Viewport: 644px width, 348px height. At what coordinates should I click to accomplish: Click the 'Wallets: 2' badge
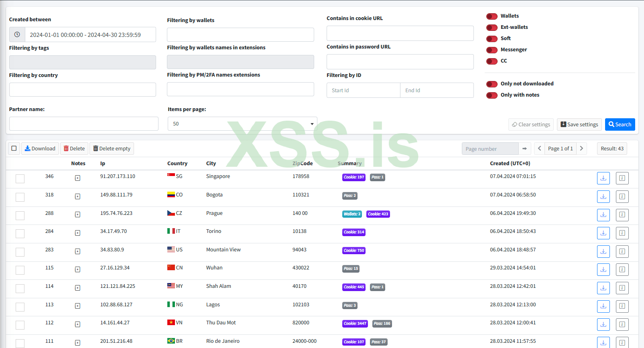(x=352, y=214)
